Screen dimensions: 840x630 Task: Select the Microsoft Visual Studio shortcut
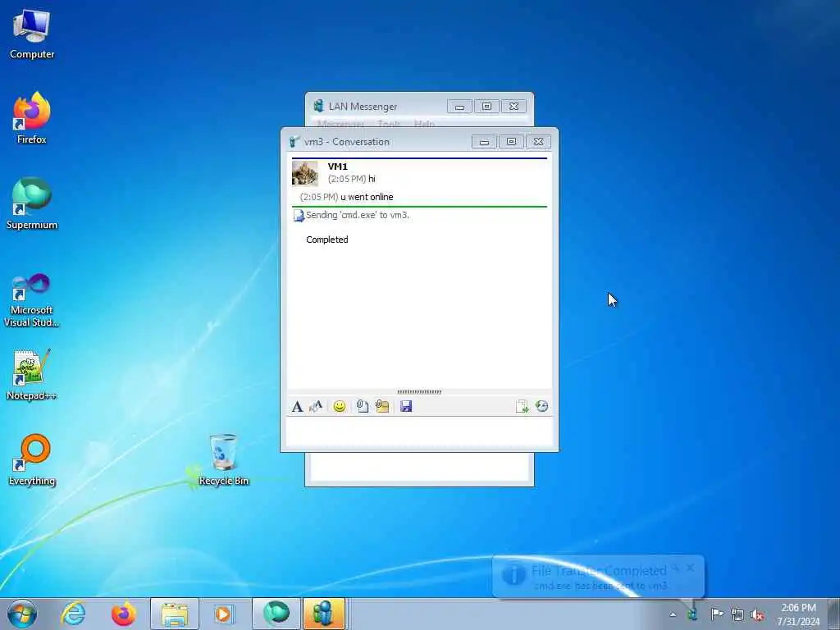click(x=32, y=300)
